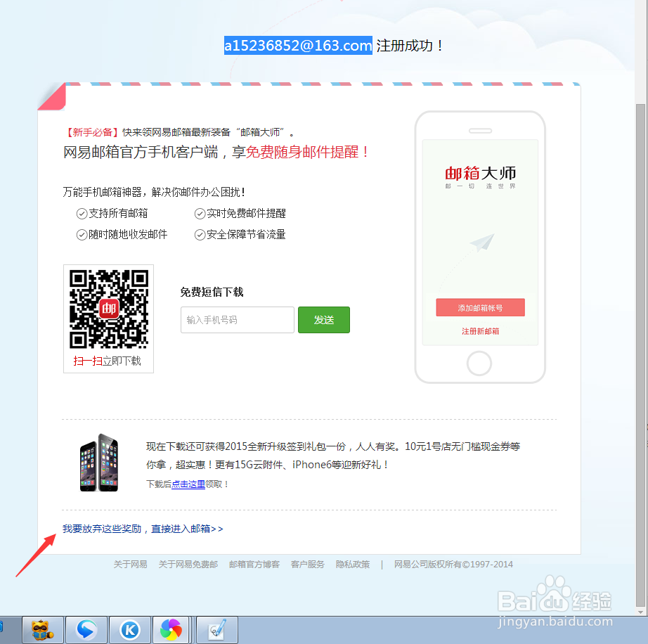Click the phone mockup home button circle
648x644 pixels.
[x=479, y=363]
